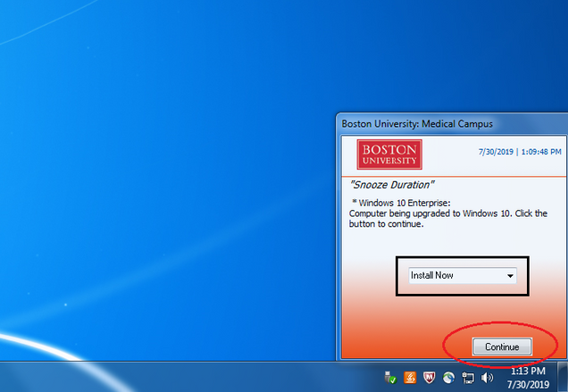568x392 pixels.
Task: Click the volume speaker tray icon
Action: [x=487, y=378]
